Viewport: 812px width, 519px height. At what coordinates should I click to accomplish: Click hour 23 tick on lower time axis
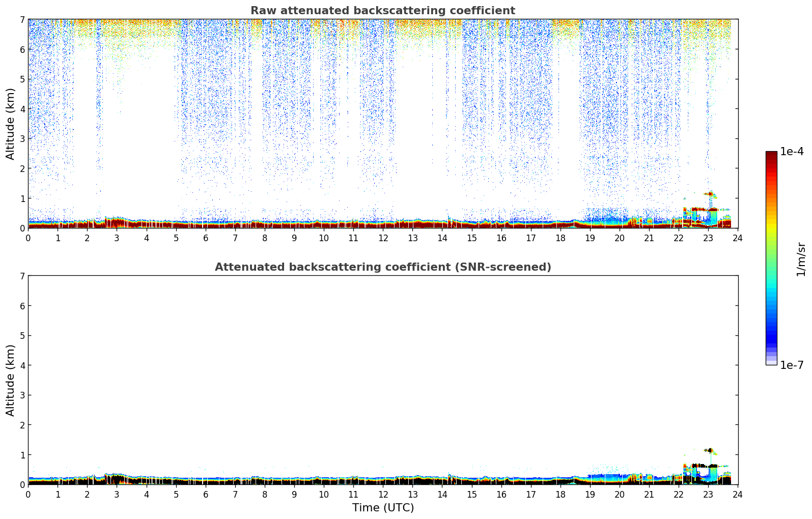tap(708, 495)
